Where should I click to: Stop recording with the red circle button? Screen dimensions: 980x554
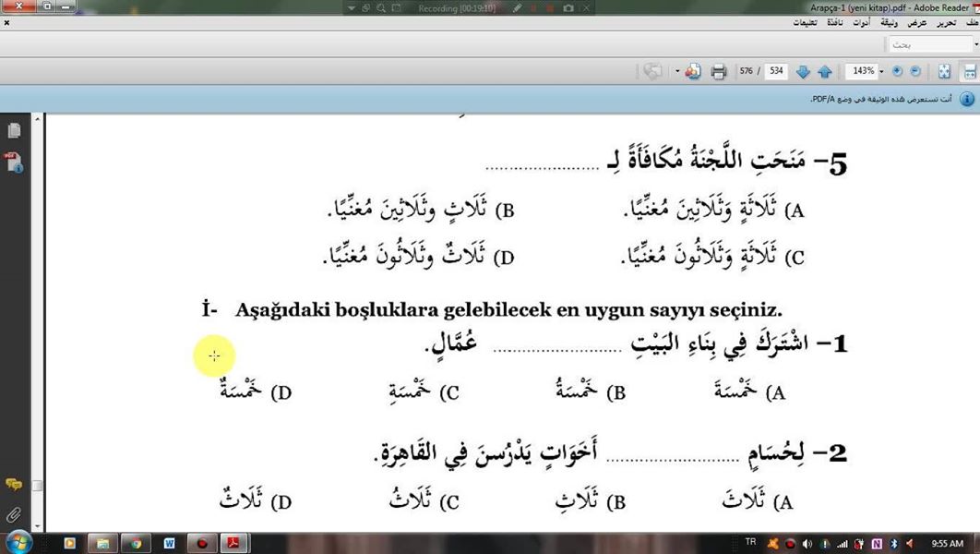(x=551, y=8)
